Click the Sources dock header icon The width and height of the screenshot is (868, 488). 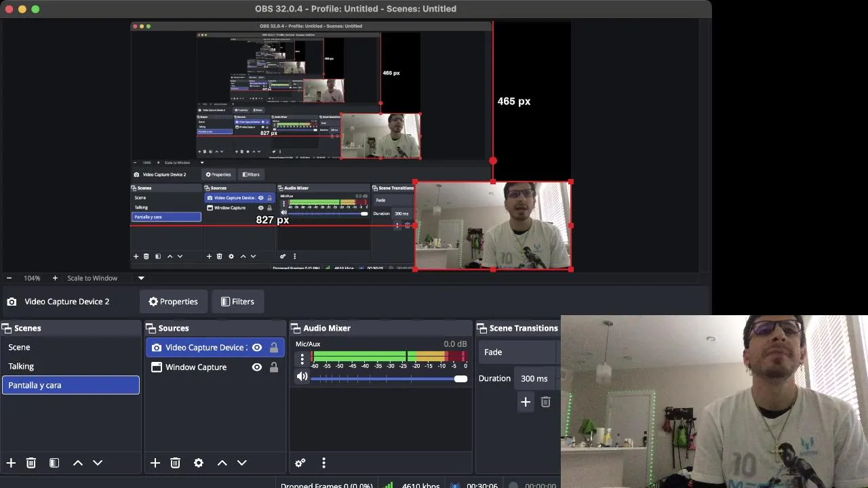click(x=151, y=328)
